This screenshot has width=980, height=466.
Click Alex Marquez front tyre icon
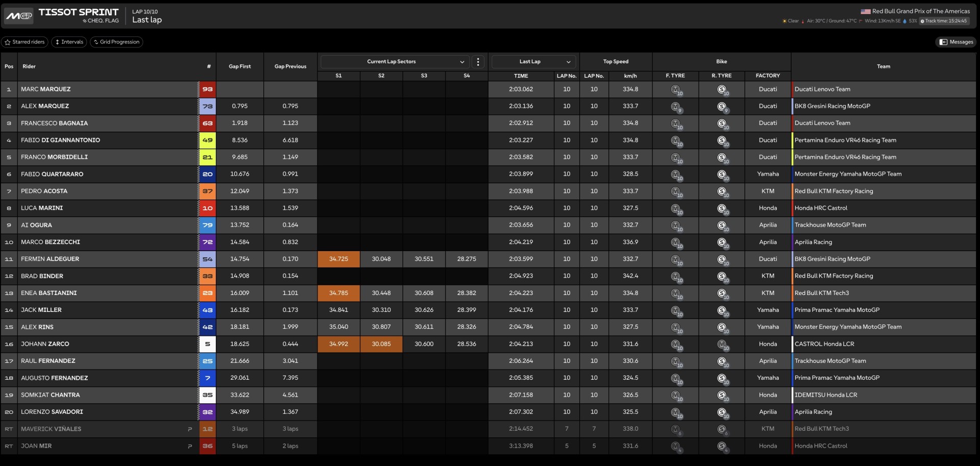click(x=676, y=107)
